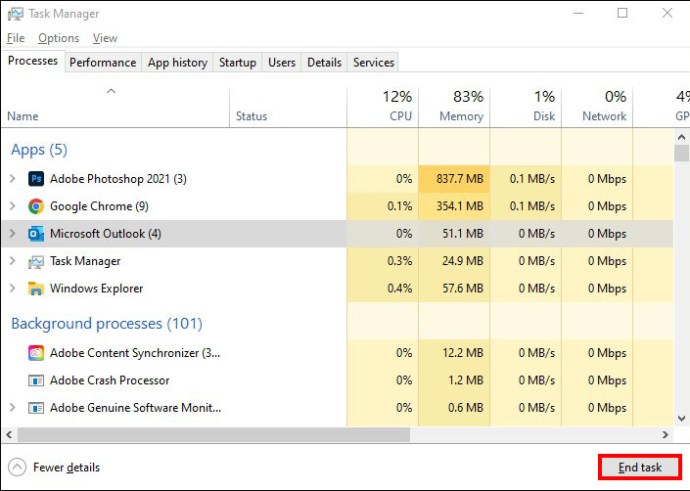
Task: Open the Options menu
Action: click(x=59, y=38)
